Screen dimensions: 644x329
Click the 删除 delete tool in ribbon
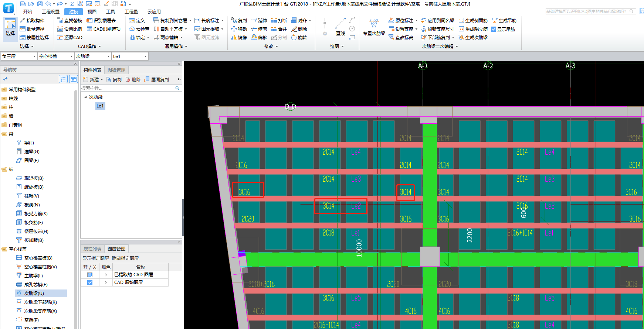click(299, 29)
